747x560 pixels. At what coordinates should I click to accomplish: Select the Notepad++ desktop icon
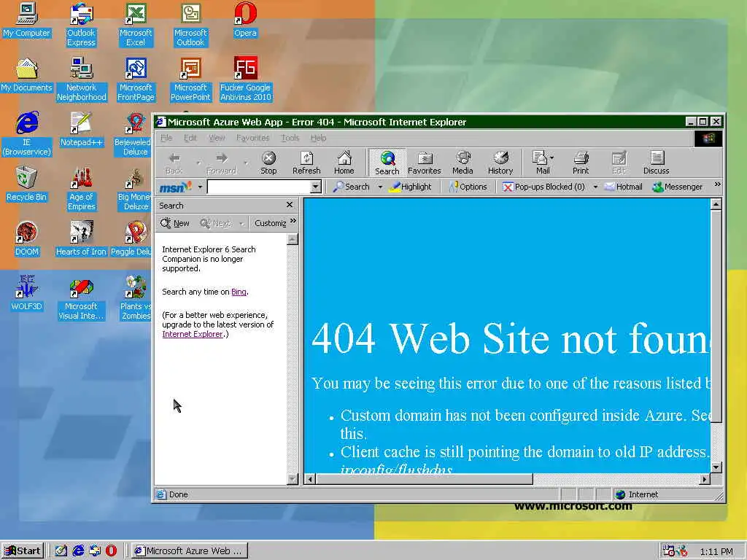tap(81, 130)
